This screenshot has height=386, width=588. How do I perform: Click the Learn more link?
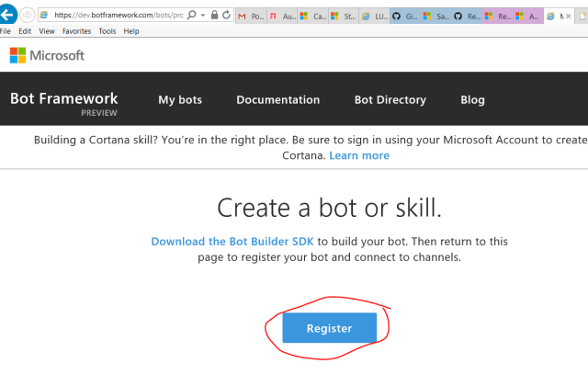point(359,155)
